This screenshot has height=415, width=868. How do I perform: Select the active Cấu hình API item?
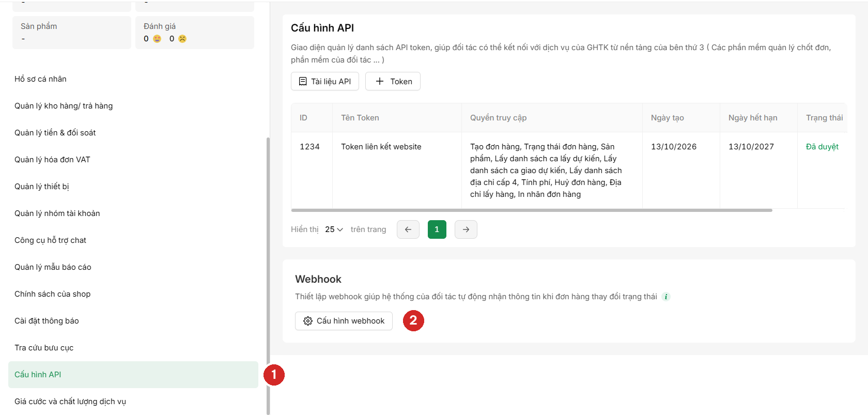133,375
